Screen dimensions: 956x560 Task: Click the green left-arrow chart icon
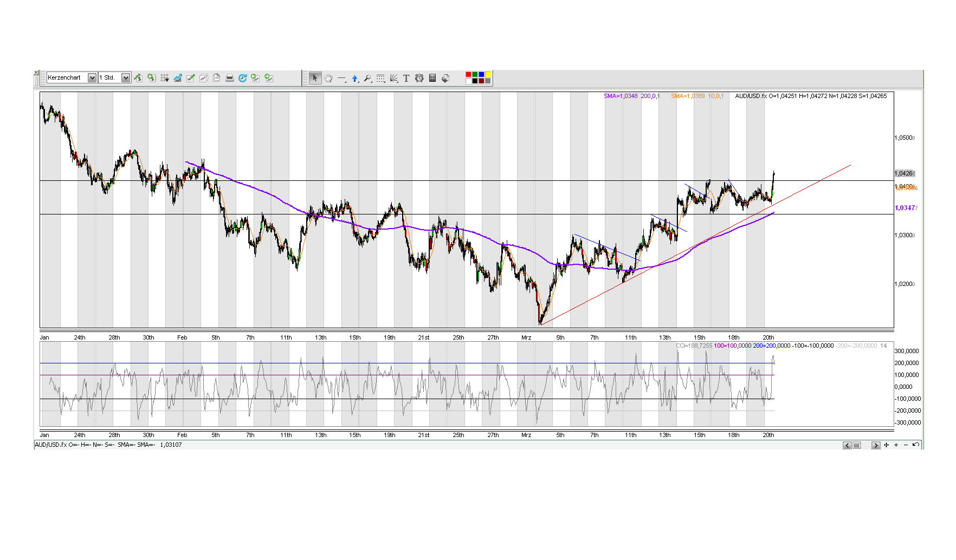coord(255,78)
